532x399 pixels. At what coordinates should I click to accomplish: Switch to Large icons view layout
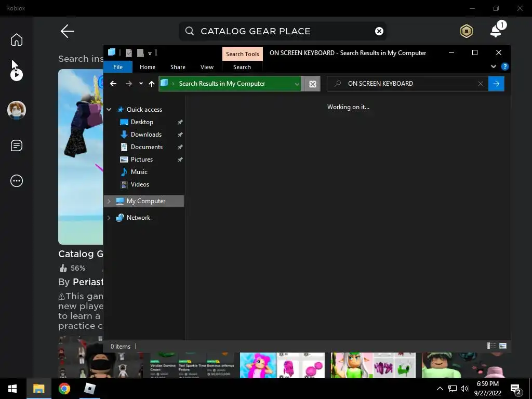[x=503, y=345]
